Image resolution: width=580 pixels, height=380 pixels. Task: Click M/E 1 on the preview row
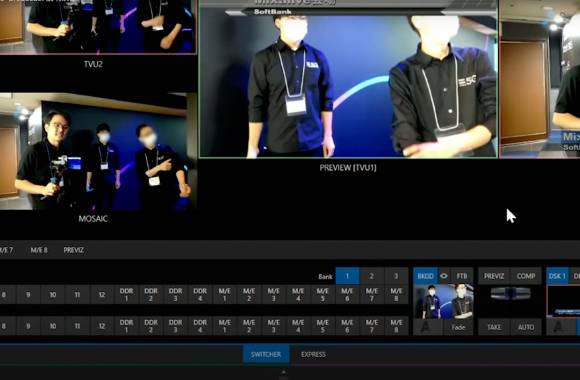tap(225, 326)
